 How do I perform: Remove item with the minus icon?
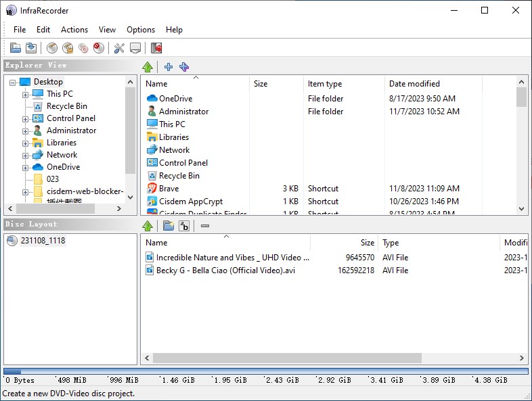(205, 226)
